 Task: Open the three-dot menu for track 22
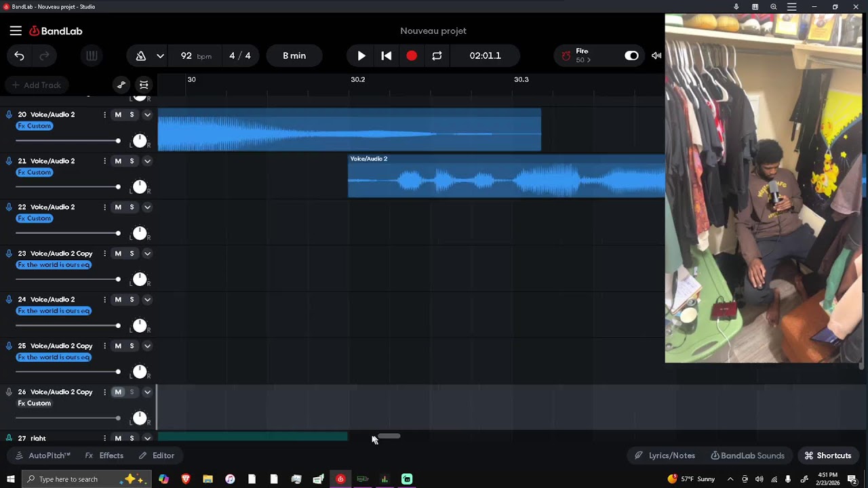pos(104,207)
